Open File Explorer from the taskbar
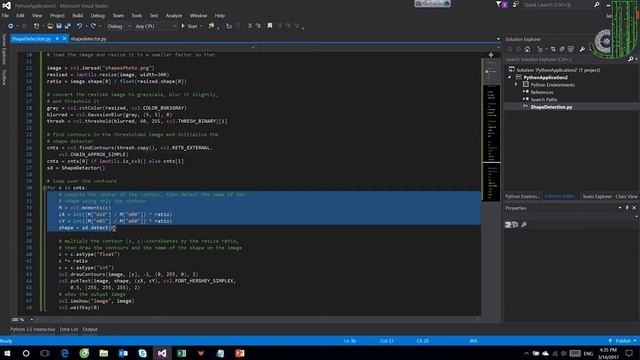This screenshot has height=360, width=640. (x=104, y=353)
